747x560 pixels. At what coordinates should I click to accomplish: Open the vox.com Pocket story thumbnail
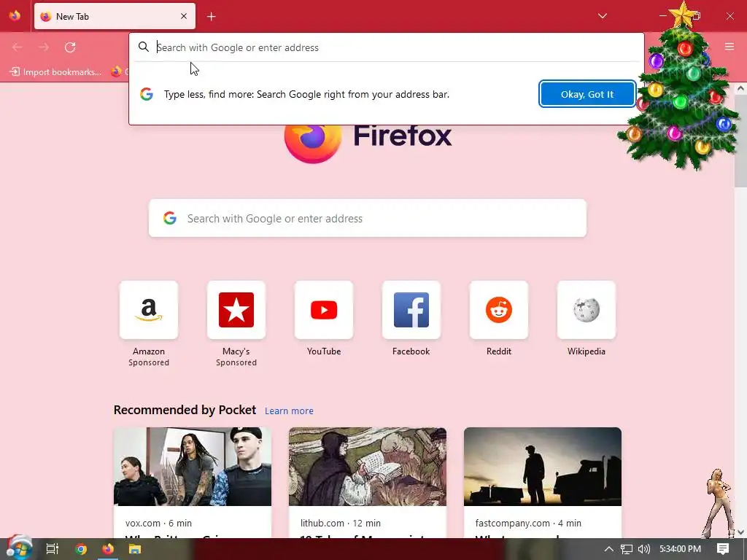[x=193, y=466]
